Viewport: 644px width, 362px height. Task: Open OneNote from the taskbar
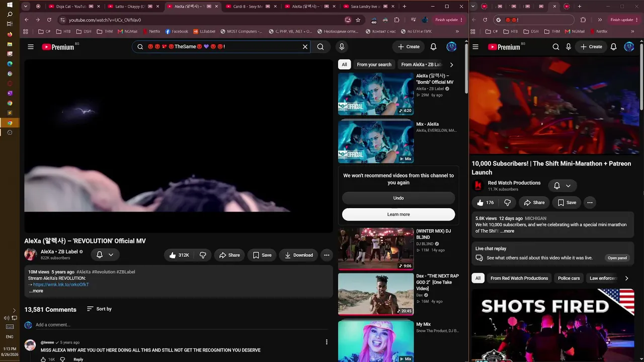click(x=10, y=93)
